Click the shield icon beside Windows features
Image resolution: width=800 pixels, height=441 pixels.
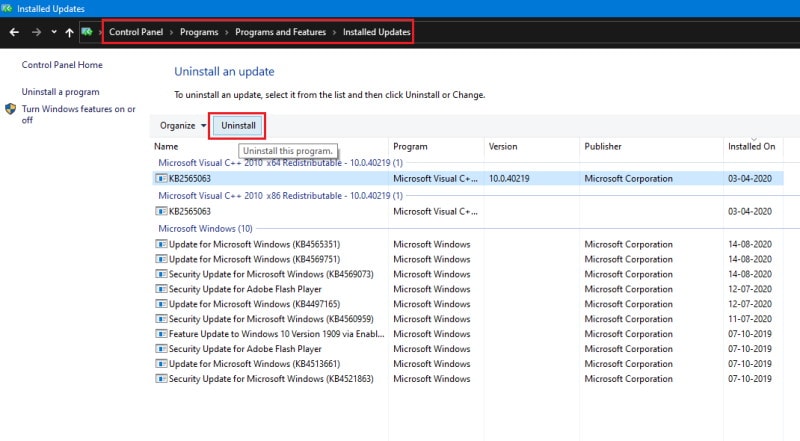click(x=10, y=109)
